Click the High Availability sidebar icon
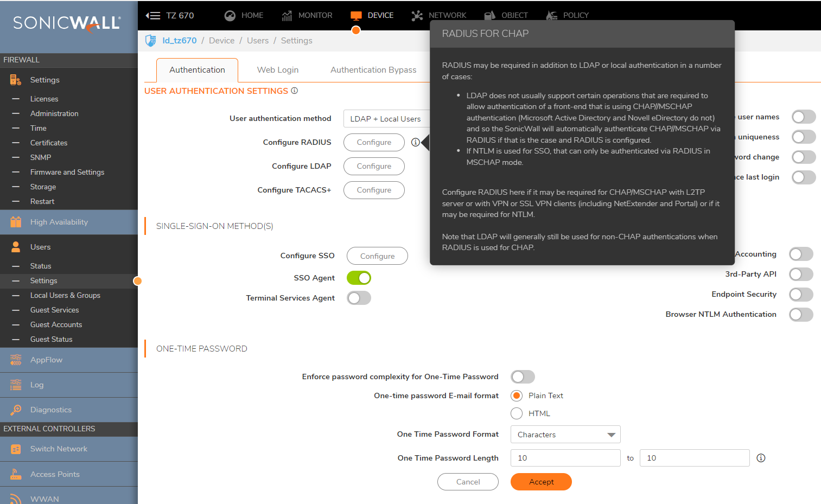Screen dimensions: 821x504 (16, 222)
